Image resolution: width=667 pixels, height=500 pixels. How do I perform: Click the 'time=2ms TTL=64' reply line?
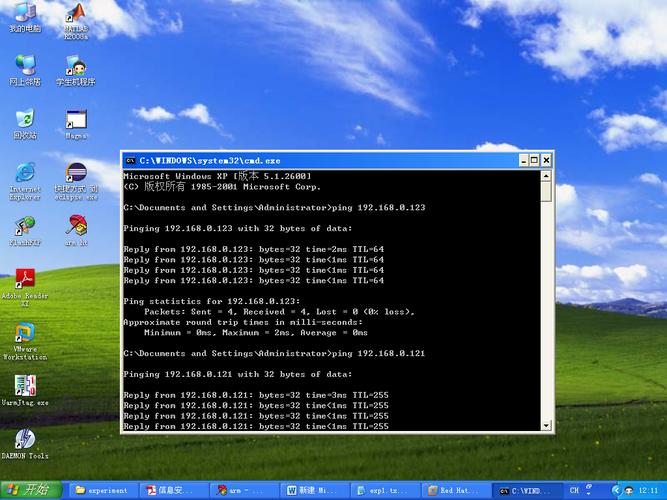pos(254,249)
